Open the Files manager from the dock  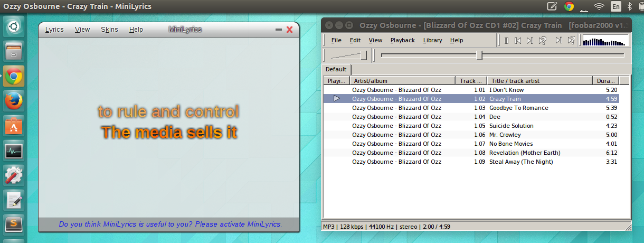click(x=14, y=51)
